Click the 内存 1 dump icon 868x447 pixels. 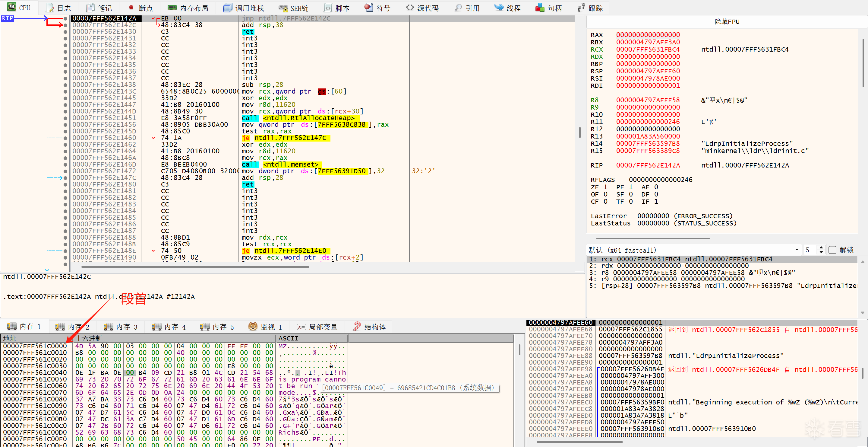coord(12,326)
